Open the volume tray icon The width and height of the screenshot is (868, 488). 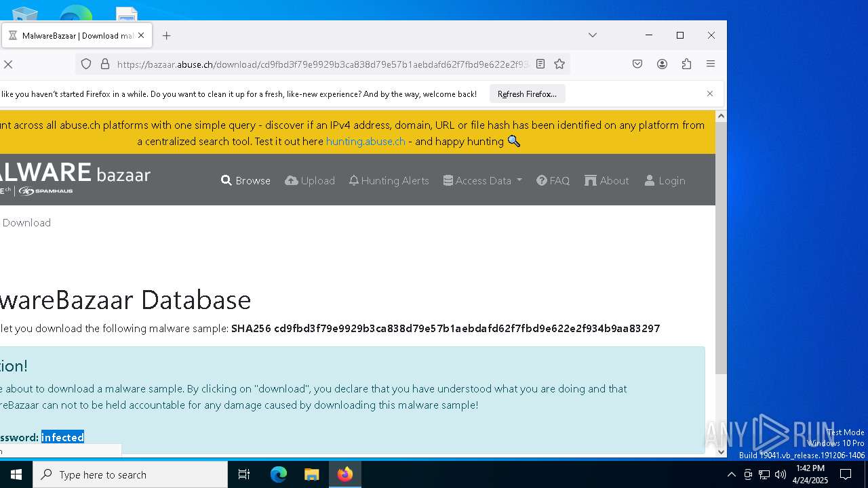pyautogui.click(x=781, y=474)
